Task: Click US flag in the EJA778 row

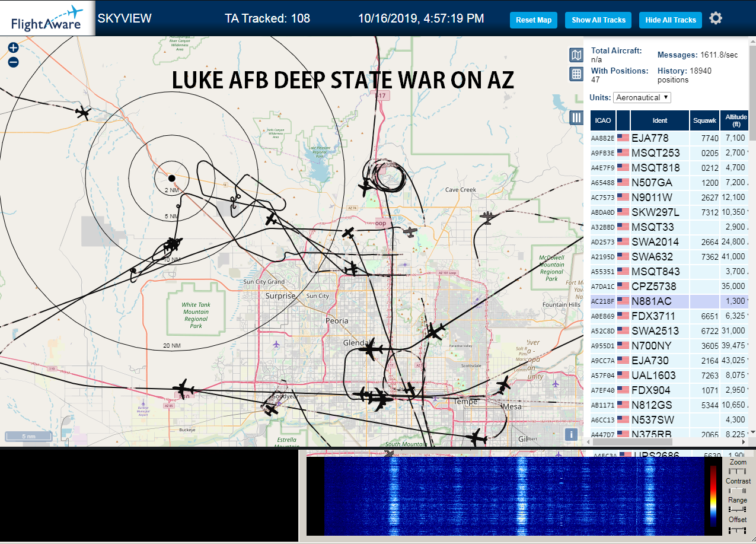Action: coord(623,138)
